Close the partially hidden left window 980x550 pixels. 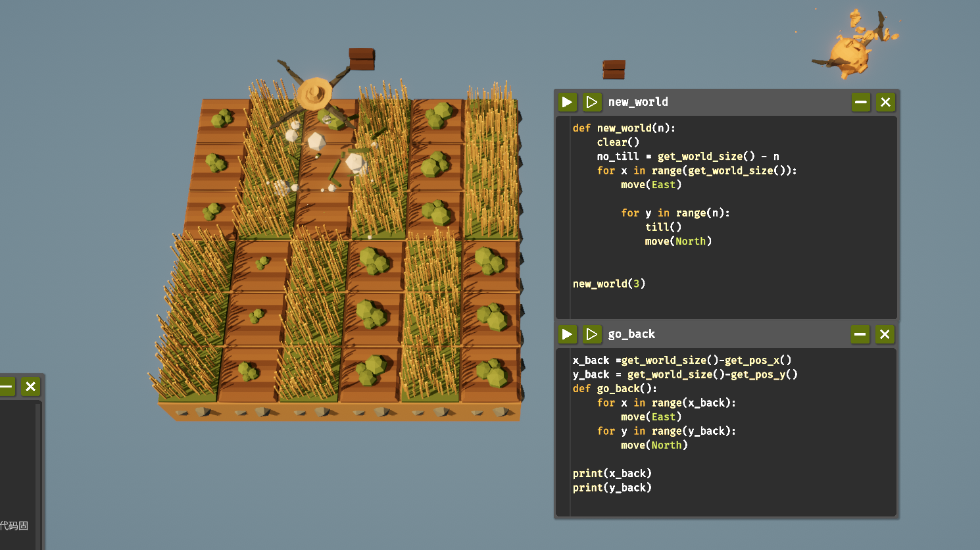click(x=30, y=386)
